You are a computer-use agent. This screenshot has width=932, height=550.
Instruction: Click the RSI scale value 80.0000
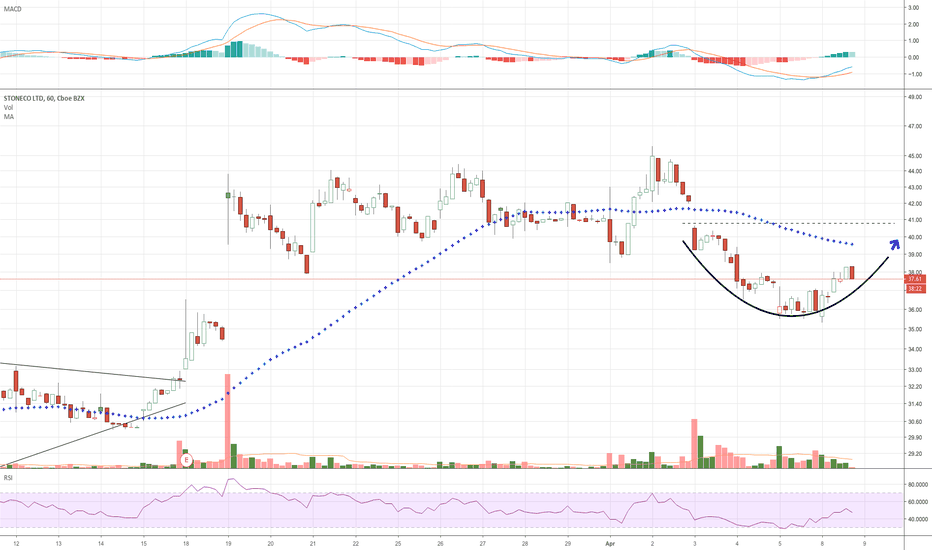click(917, 485)
